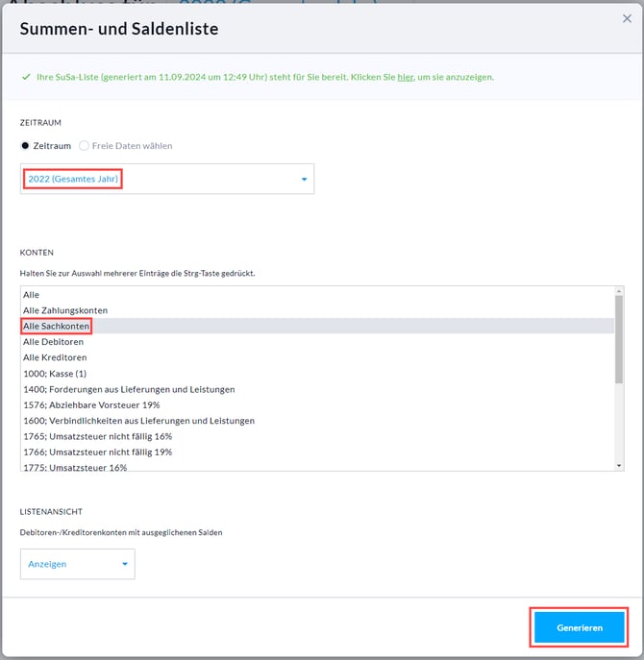Select the Zeitraum radio button
The width and height of the screenshot is (644, 660).
click(26, 145)
